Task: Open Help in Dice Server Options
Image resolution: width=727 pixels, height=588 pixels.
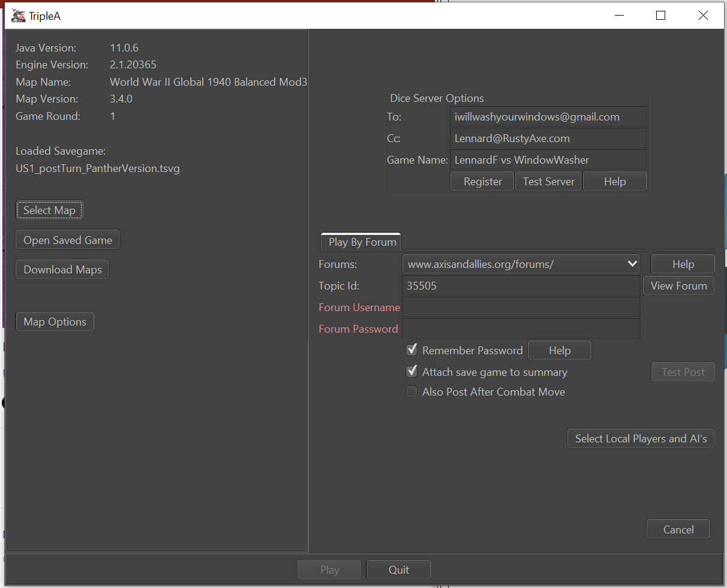Action: (615, 182)
